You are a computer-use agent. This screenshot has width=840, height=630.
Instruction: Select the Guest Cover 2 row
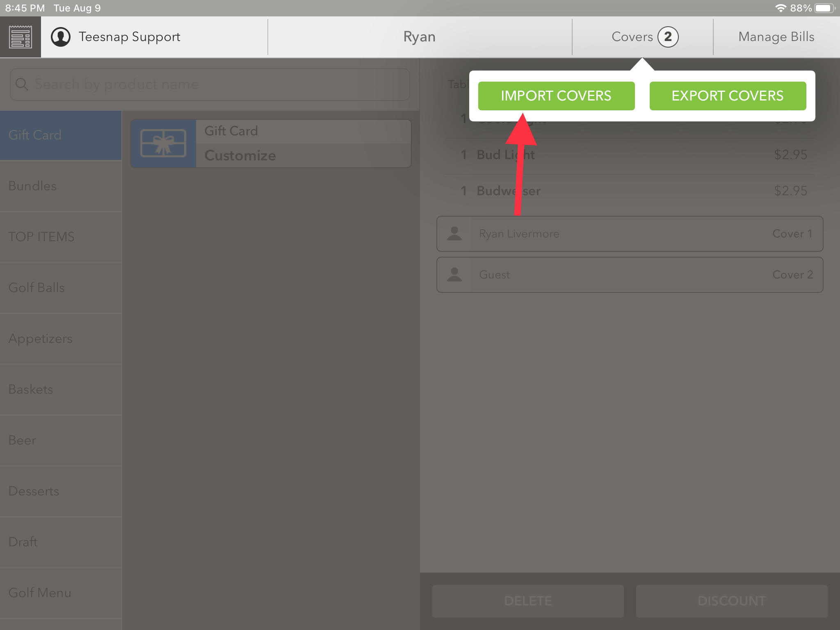(x=630, y=275)
